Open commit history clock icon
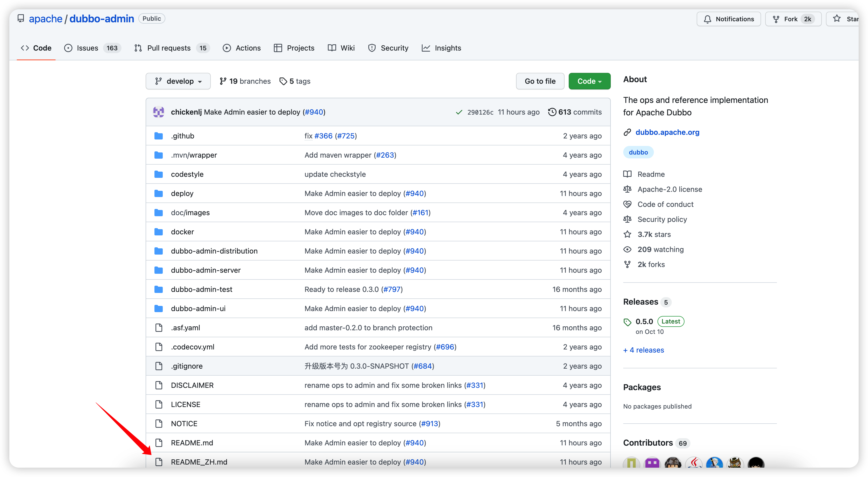Image resolution: width=868 pixels, height=477 pixels. [552, 112]
